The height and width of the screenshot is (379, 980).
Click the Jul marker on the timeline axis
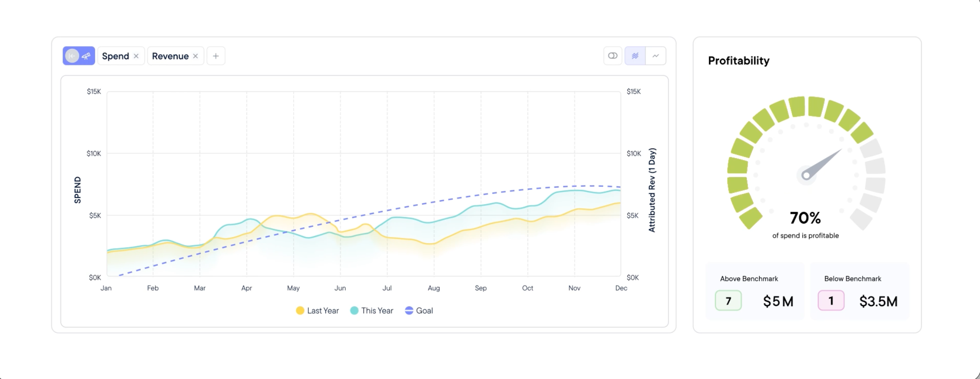[387, 288]
